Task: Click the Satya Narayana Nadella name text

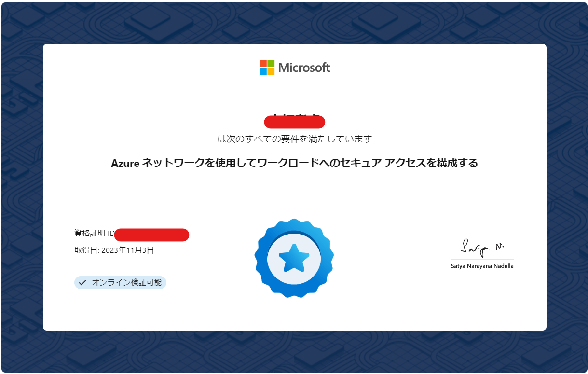Action: point(482,266)
